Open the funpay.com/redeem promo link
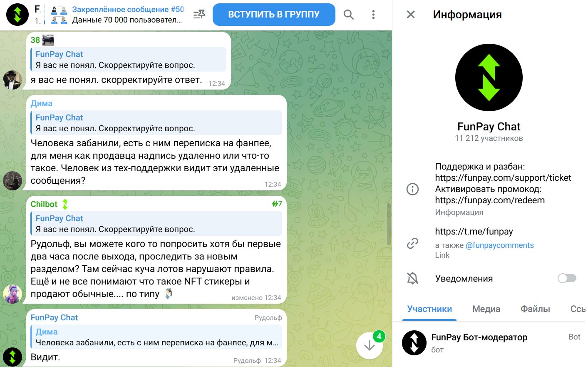 [x=490, y=200]
